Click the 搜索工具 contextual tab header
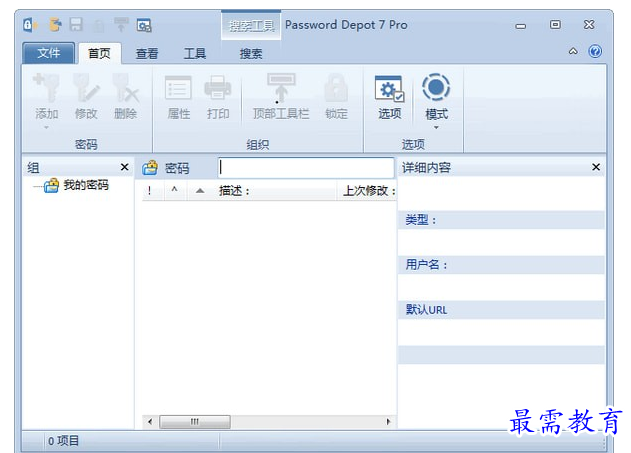Viewport: 631px width, 453px height. [251, 26]
